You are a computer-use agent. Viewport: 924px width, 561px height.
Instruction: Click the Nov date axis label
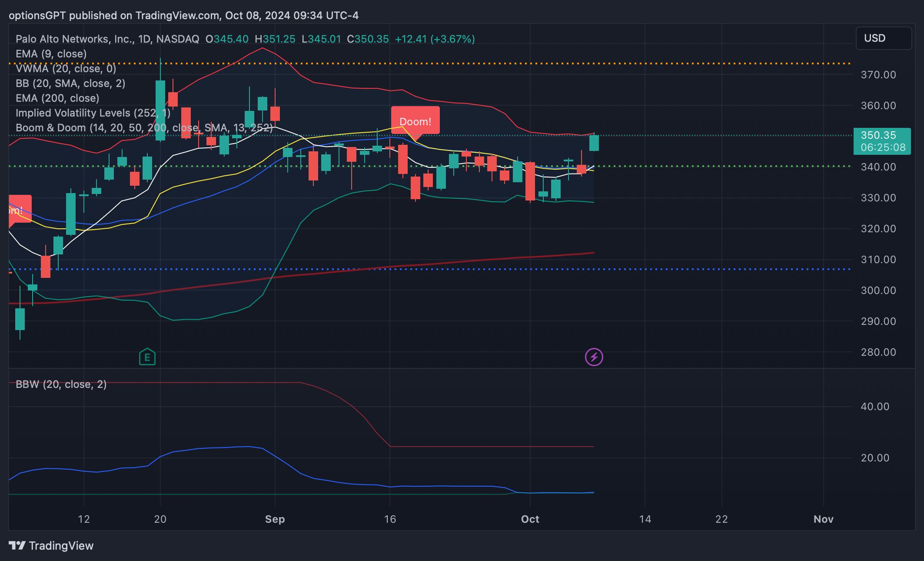pos(824,519)
